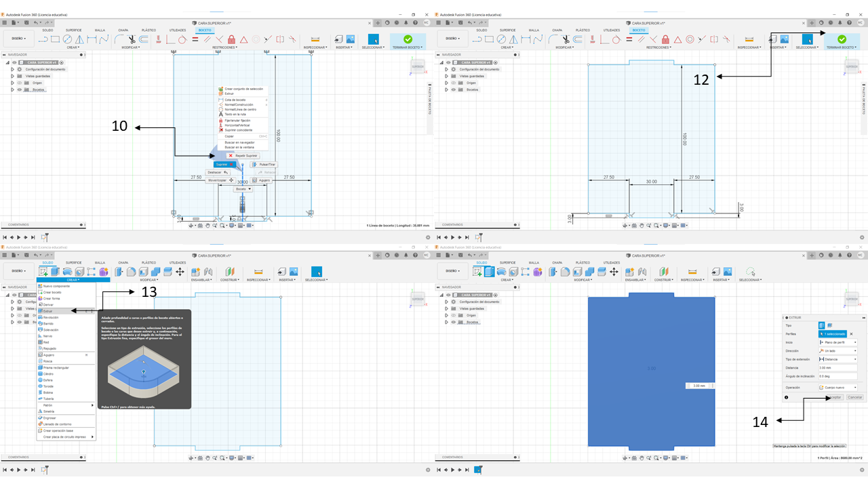Image resolution: width=868 pixels, height=488 pixels.
Task: Choose Copiar in the top-left context menu
Action: click(x=242, y=136)
